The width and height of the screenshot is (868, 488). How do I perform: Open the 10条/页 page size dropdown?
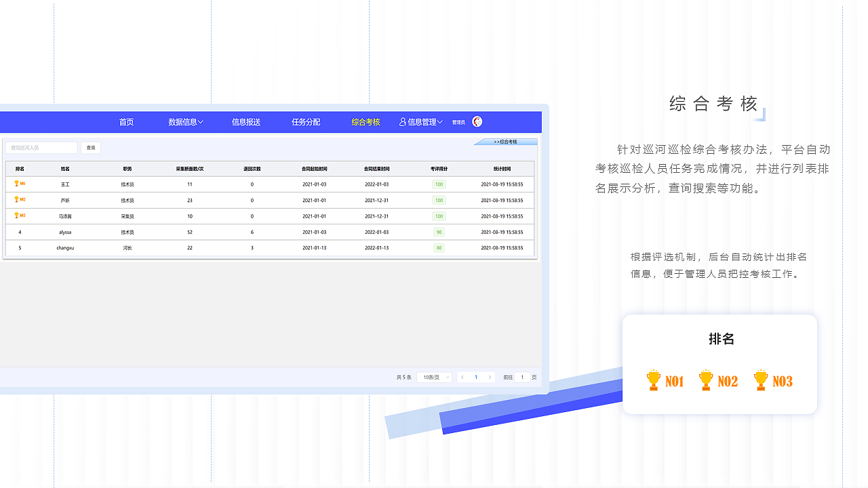(x=434, y=378)
